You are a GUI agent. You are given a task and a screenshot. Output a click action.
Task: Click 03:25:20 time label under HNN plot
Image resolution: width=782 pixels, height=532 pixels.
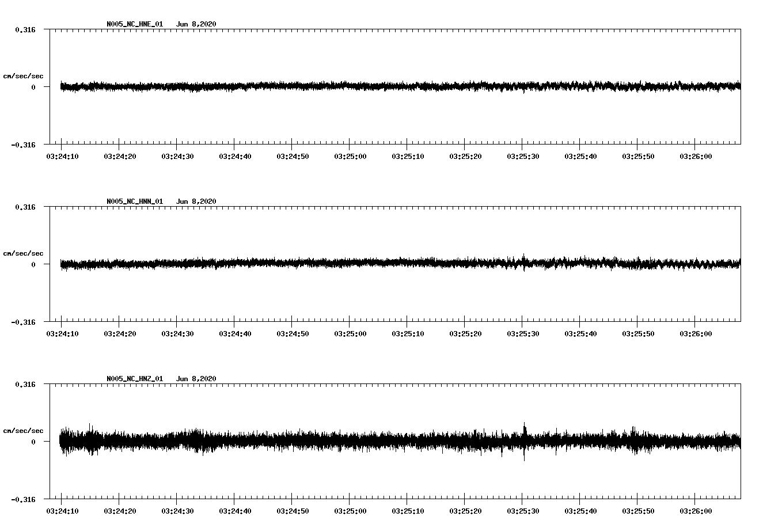(x=465, y=334)
